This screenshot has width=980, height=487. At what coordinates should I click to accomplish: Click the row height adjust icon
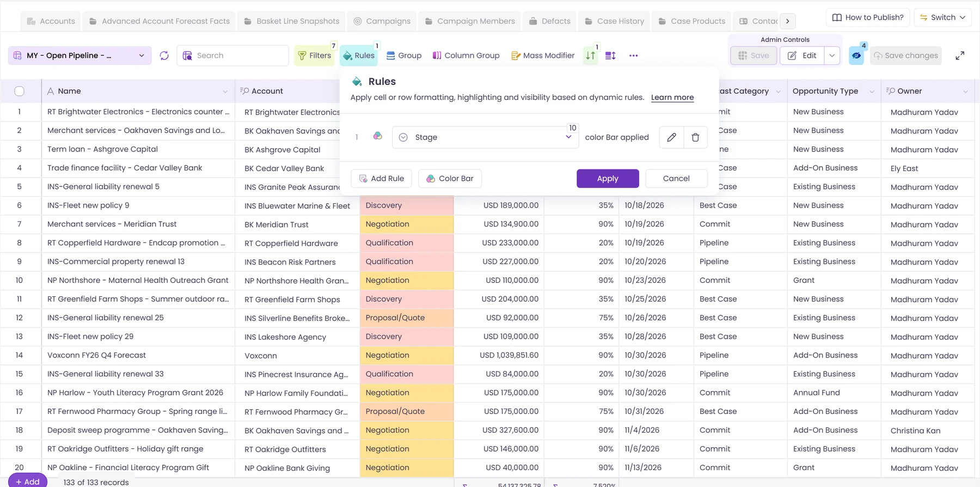pos(610,56)
